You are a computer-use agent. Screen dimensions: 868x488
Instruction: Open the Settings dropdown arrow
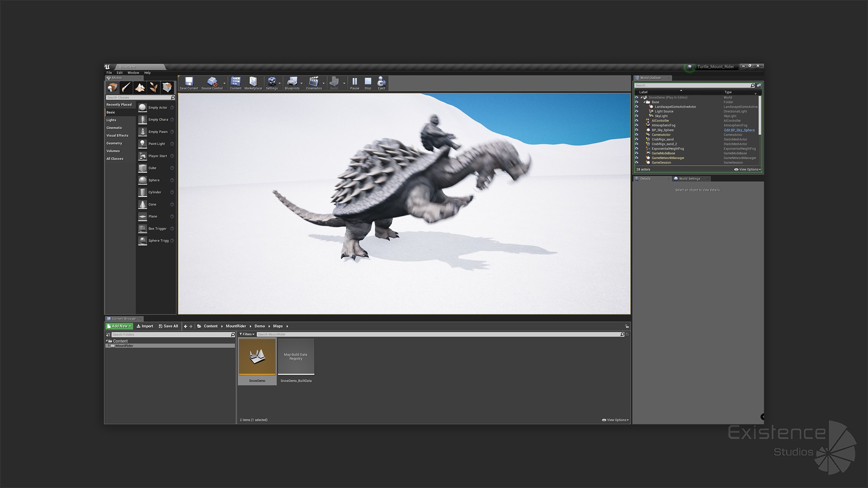(x=279, y=83)
